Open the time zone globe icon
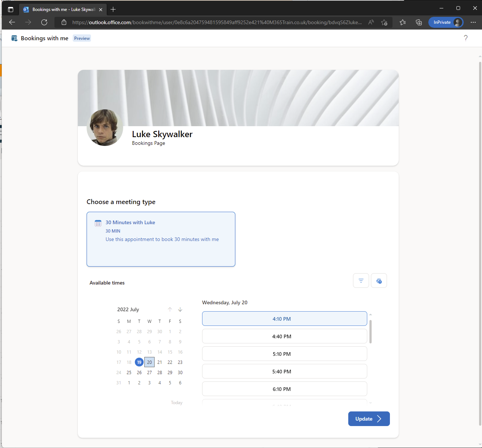The image size is (482, 448). 379,281
